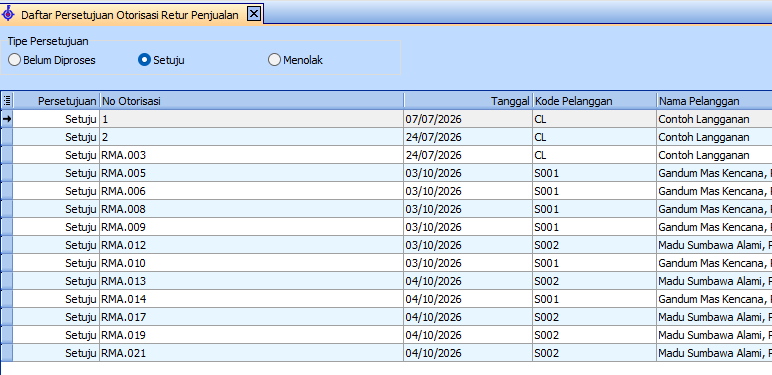This screenshot has height=375, width=772.
Task: Select No Otorisasi cell 1
Action: pyautogui.click(x=252, y=119)
